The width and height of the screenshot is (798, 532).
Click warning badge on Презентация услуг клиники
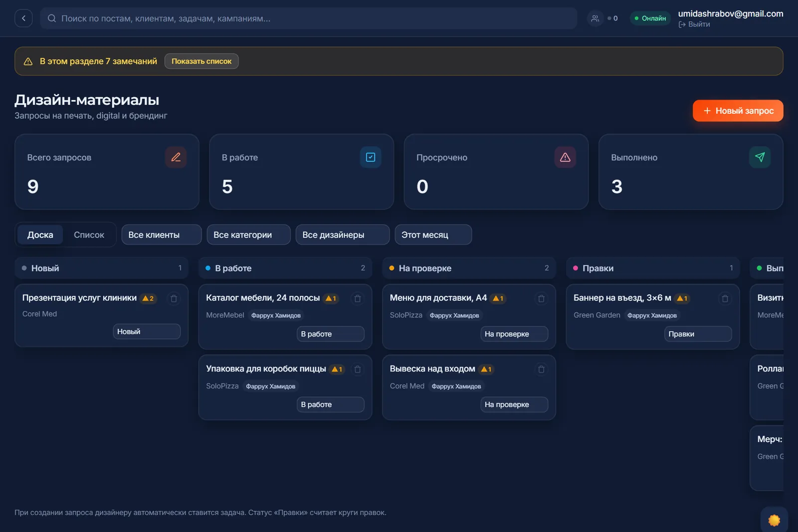pyautogui.click(x=148, y=298)
